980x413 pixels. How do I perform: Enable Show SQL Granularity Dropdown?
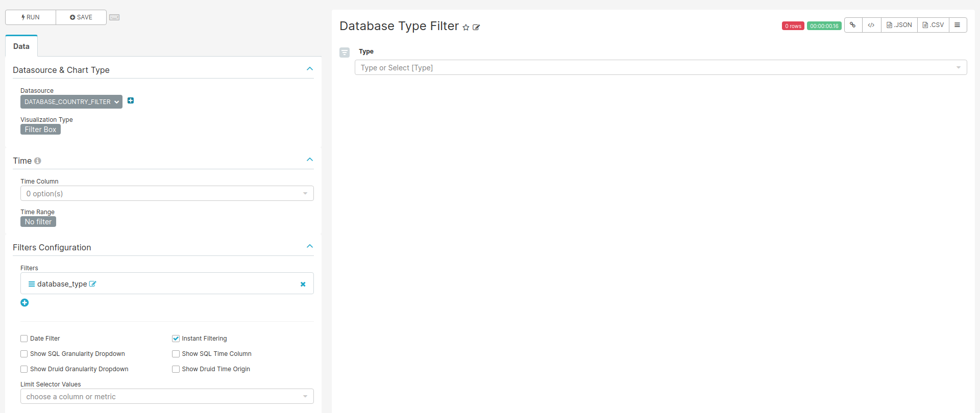point(24,354)
